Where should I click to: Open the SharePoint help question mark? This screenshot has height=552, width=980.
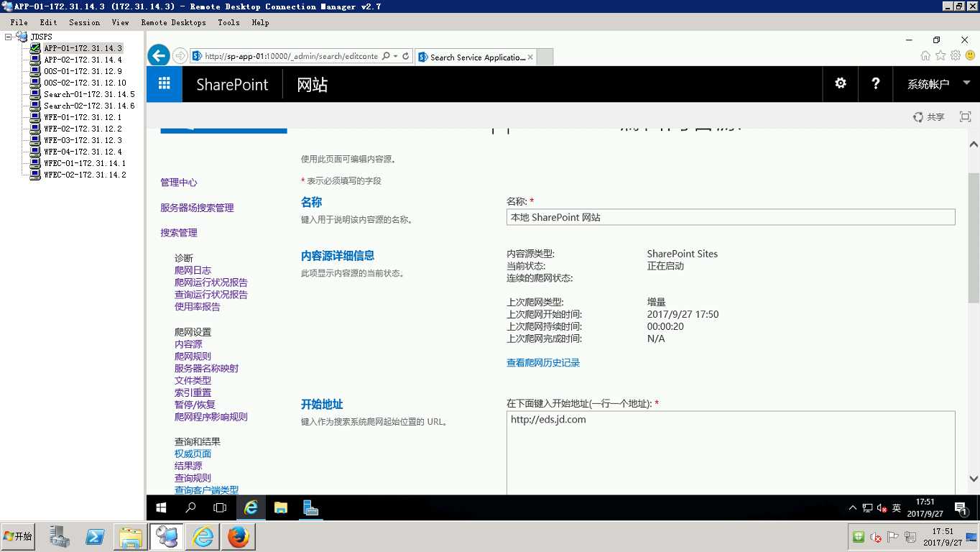[875, 84]
